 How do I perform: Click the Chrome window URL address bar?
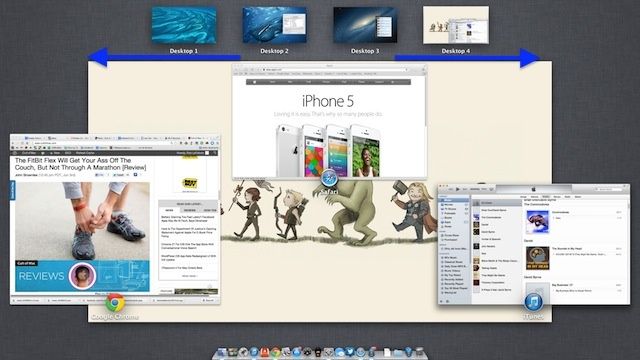pyautogui.click(x=102, y=143)
